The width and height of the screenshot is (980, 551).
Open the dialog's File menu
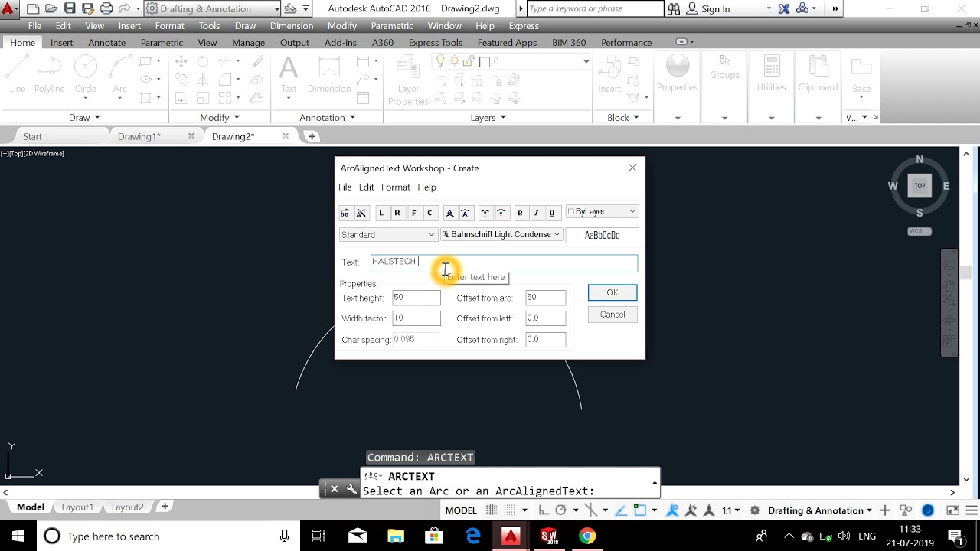pyautogui.click(x=345, y=187)
